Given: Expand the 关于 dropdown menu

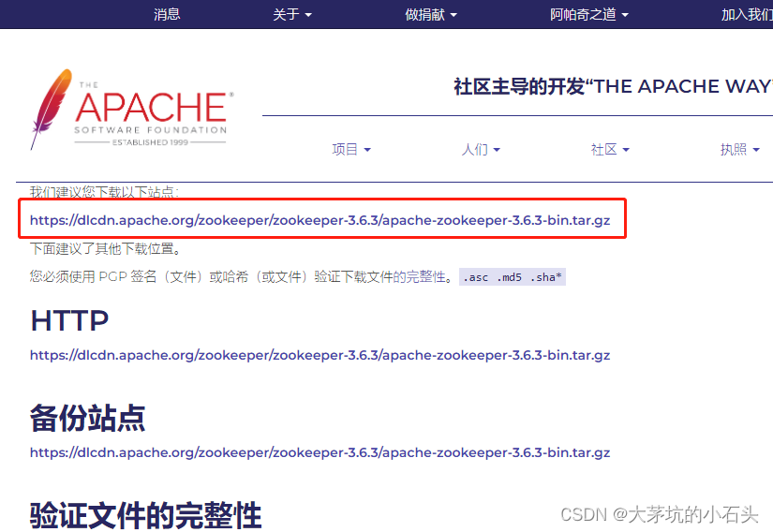Looking at the screenshot, I should [292, 14].
